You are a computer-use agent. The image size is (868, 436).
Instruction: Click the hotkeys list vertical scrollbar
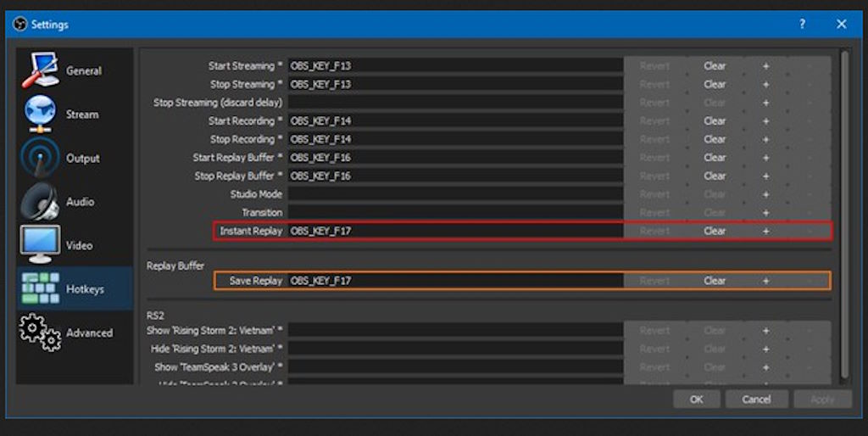coord(843,212)
